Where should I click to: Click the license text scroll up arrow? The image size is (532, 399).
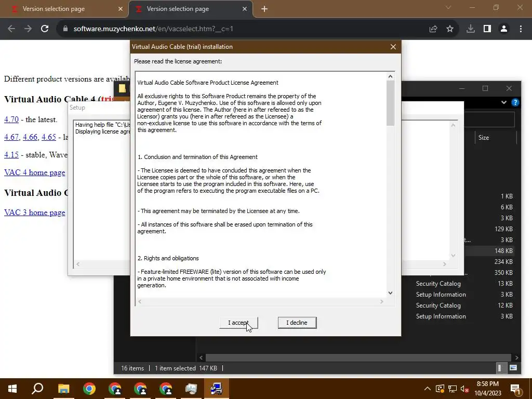click(390, 77)
